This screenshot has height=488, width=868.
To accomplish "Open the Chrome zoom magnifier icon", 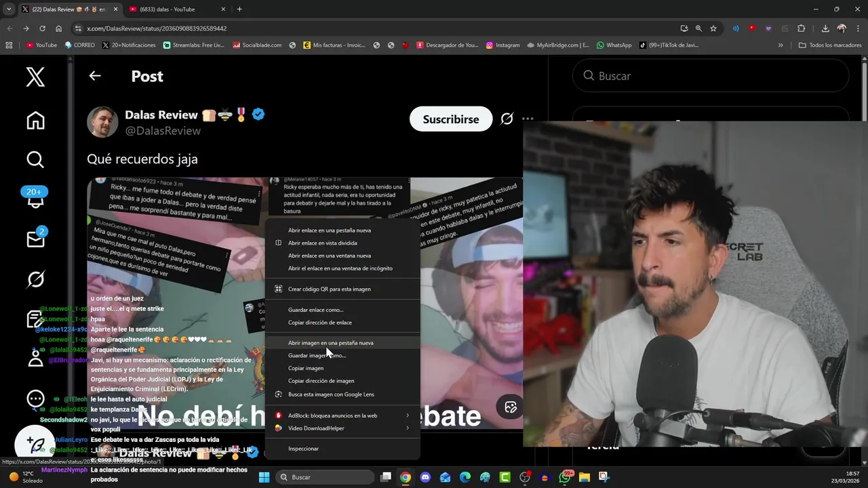I will [x=698, y=28].
